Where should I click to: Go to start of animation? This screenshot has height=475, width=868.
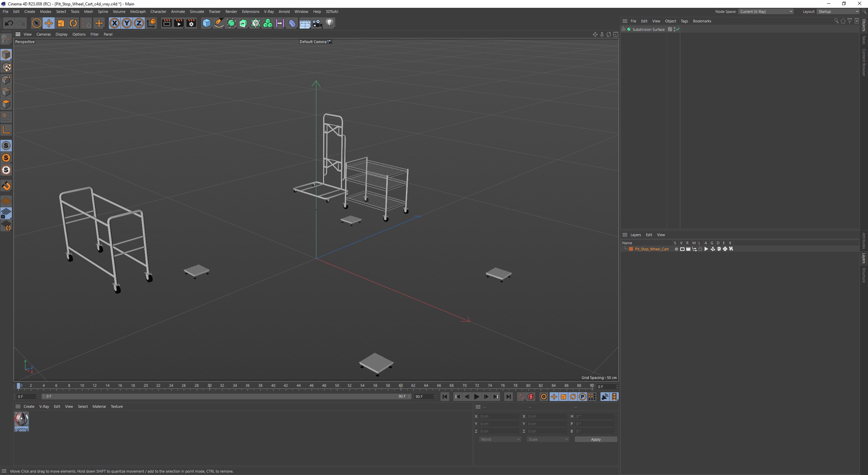445,397
